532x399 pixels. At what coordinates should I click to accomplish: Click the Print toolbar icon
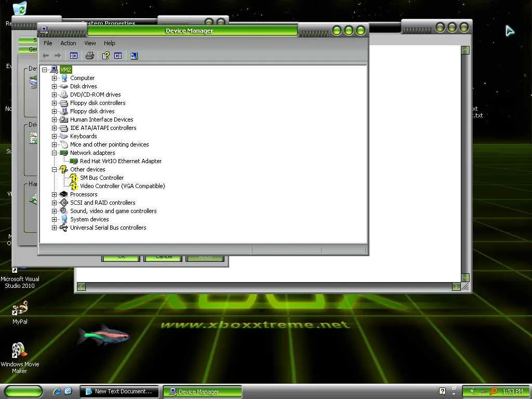pyautogui.click(x=89, y=56)
